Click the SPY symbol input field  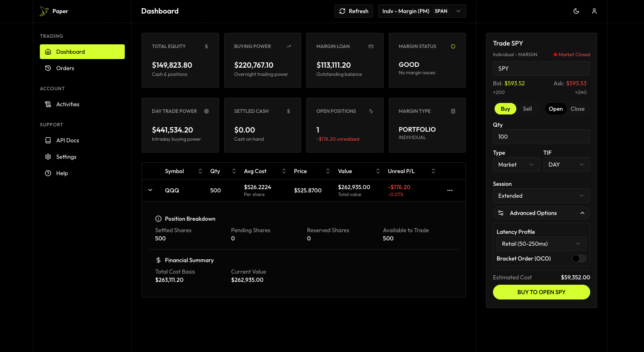(541, 69)
